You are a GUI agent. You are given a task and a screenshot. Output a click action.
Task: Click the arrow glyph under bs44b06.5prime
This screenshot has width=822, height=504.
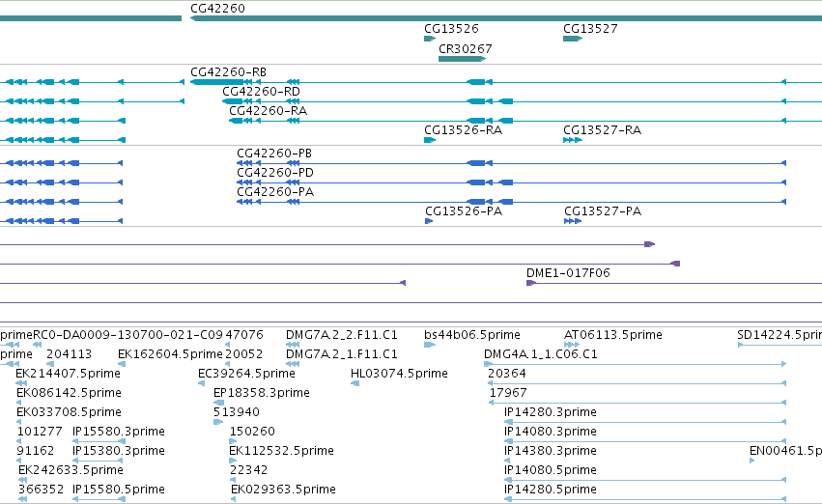click(429, 345)
